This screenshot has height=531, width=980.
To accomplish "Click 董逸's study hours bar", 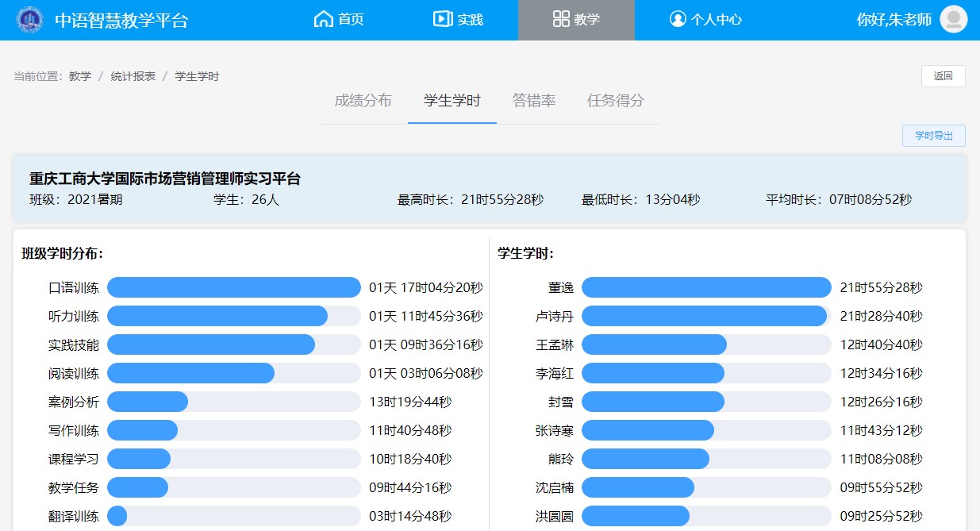I will [705, 287].
